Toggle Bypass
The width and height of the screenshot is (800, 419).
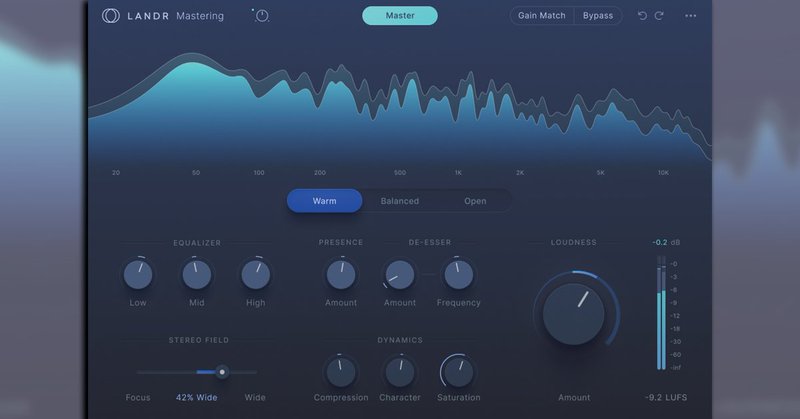tap(598, 16)
